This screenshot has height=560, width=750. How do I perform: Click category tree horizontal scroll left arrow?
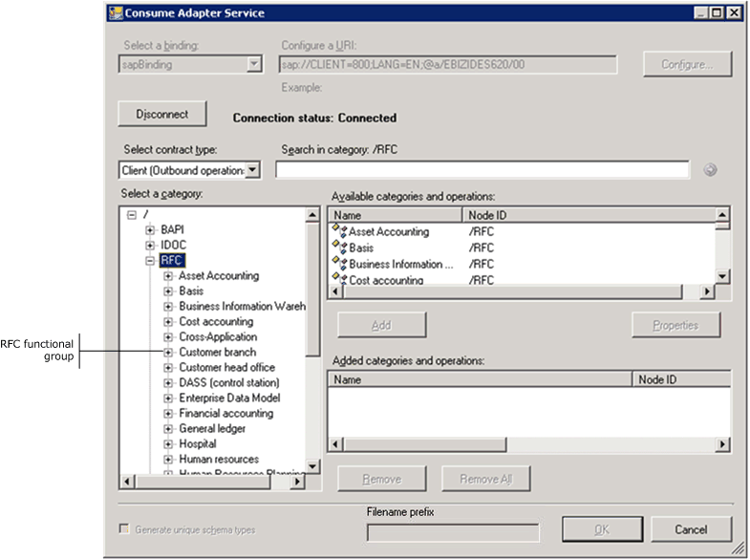[x=127, y=481]
